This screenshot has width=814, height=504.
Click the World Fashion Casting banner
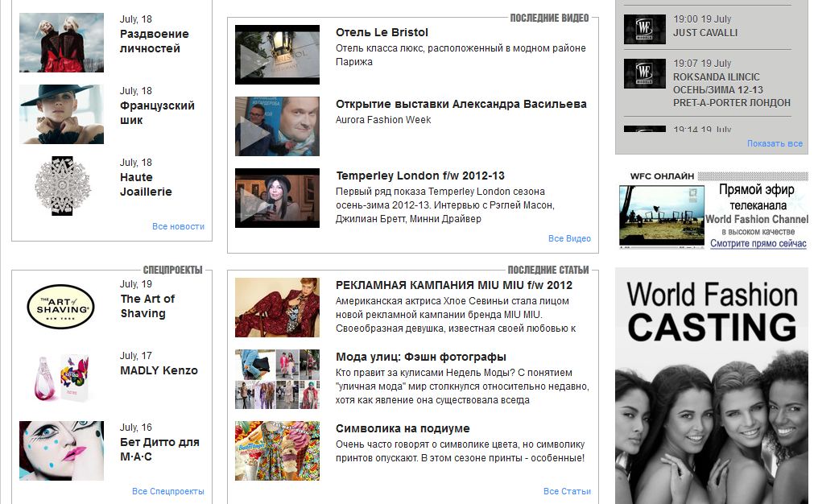(712, 386)
